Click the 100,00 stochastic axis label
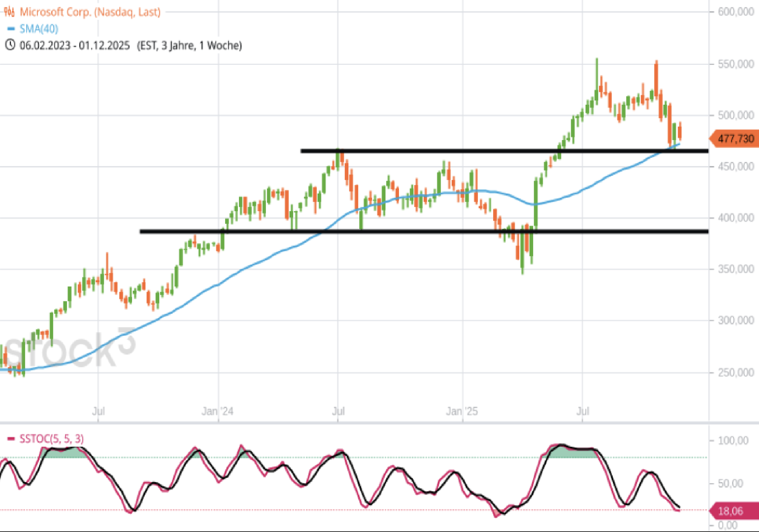This screenshot has height=532, width=759. [733, 440]
